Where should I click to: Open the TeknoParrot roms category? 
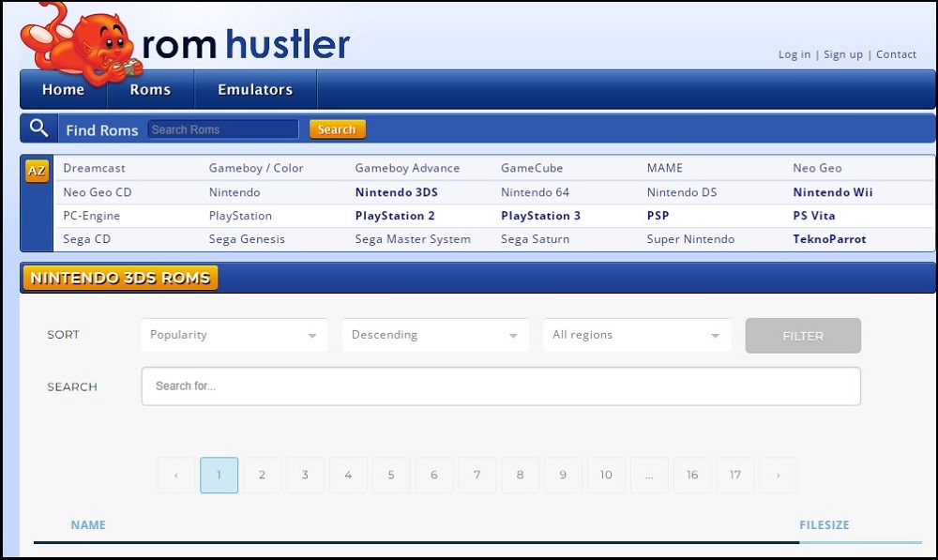tap(829, 239)
